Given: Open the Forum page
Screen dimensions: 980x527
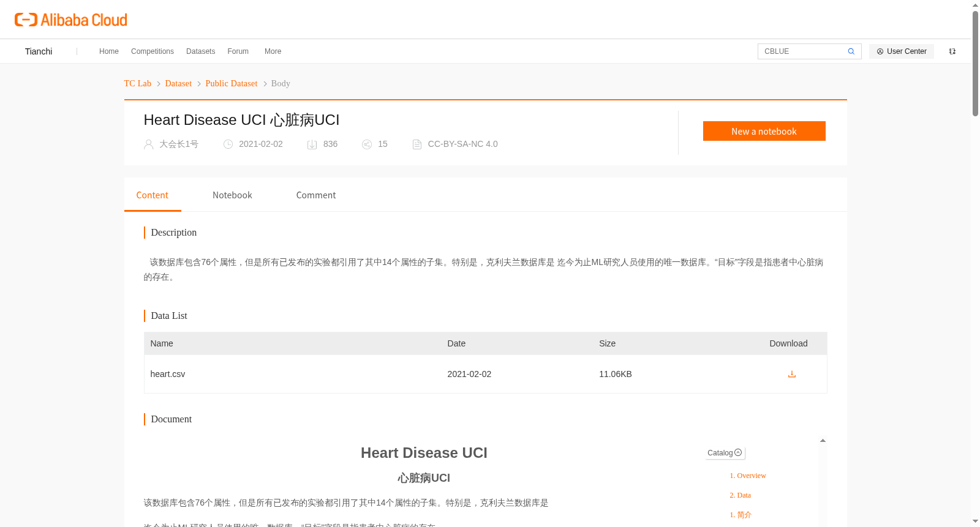Looking at the screenshot, I should [x=238, y=51].
